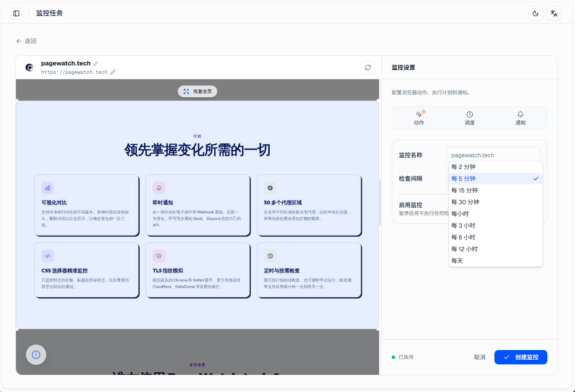Select 每 5 分钟 interval option
Viewport: 575px width, 392px height.
pyautogui.click(x=496, y=179)
